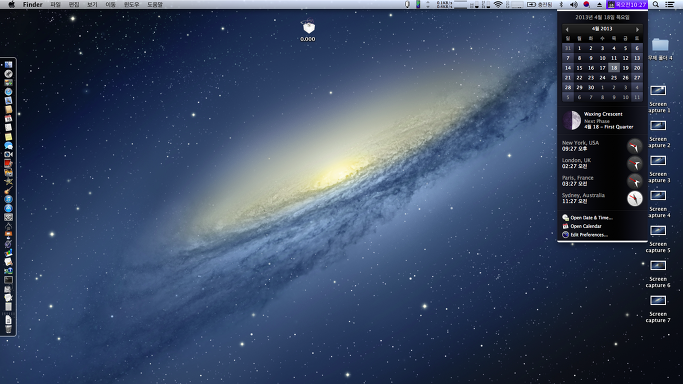Screen dimensions: 683x384
Task: Click Open Calendar
Action: pyautogui.click(x=582, y=226)
